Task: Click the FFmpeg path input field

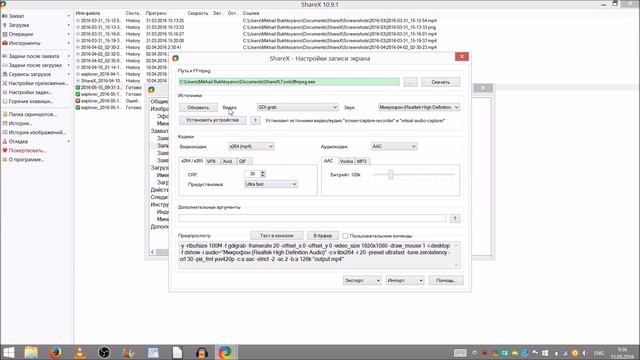Action: point(289,82)
